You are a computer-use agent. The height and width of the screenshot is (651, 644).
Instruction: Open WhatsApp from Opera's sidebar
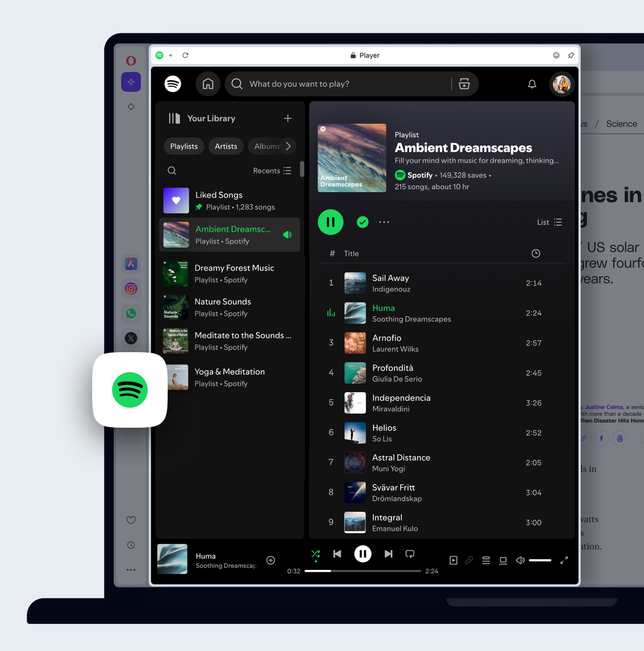[x=131, y=313]
